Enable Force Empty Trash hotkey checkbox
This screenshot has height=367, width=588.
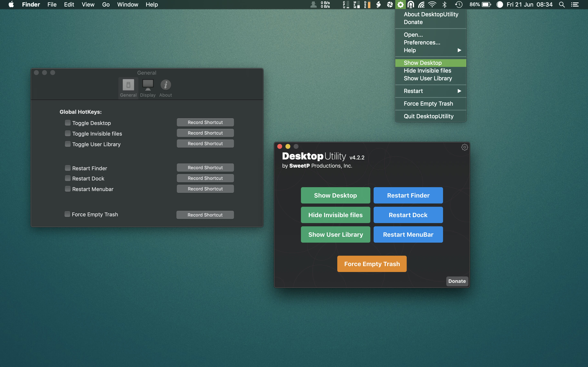[x=67, y=214]
